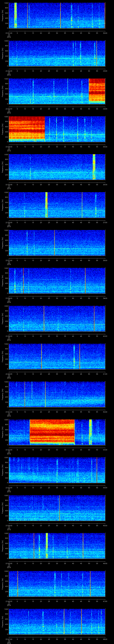Click the "36:00" end time label
This screenshot has height=644, width=114.
105,184
